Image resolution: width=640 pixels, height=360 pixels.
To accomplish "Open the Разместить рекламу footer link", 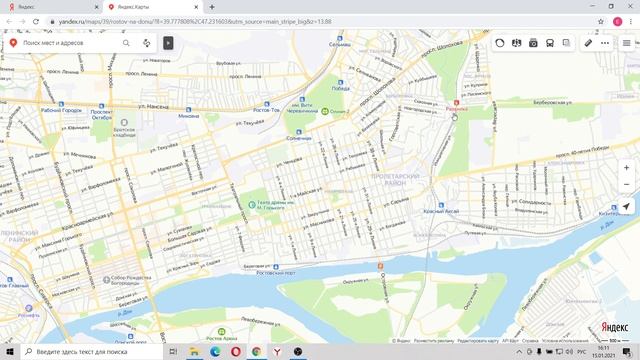I will click(x=433, y=341).
